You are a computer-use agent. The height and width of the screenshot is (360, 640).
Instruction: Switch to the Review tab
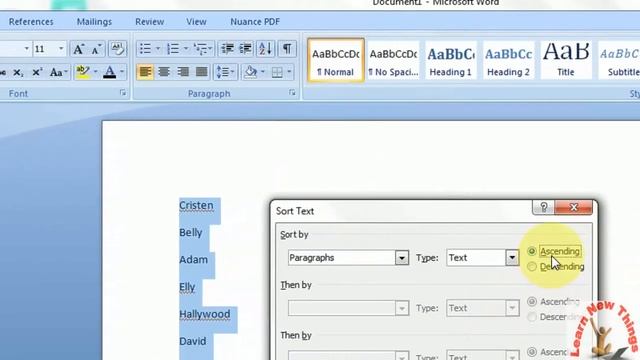(x=150, y=22)
